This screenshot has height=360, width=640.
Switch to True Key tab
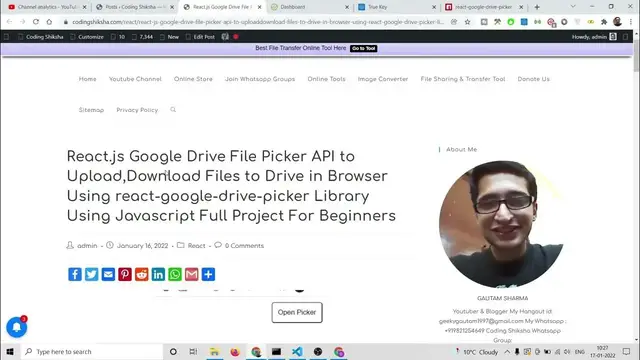pyautogui.click(x=397, y=7)
